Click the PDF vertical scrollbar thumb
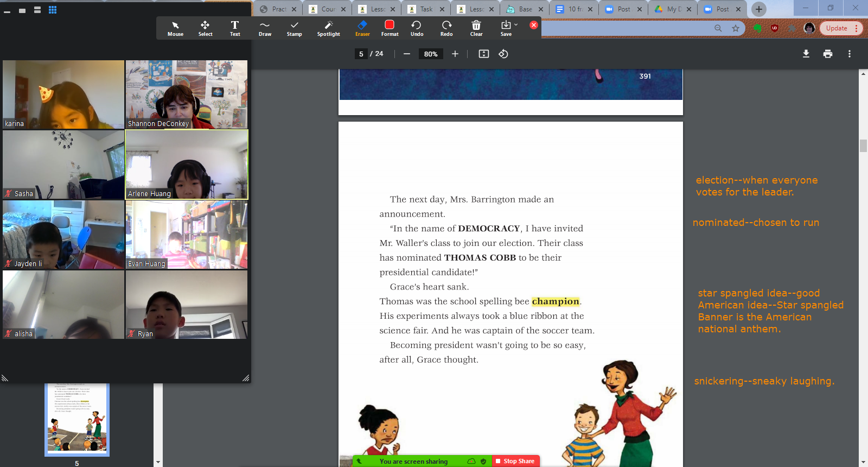Screen dimensions: 868x467 click(863, 146)
